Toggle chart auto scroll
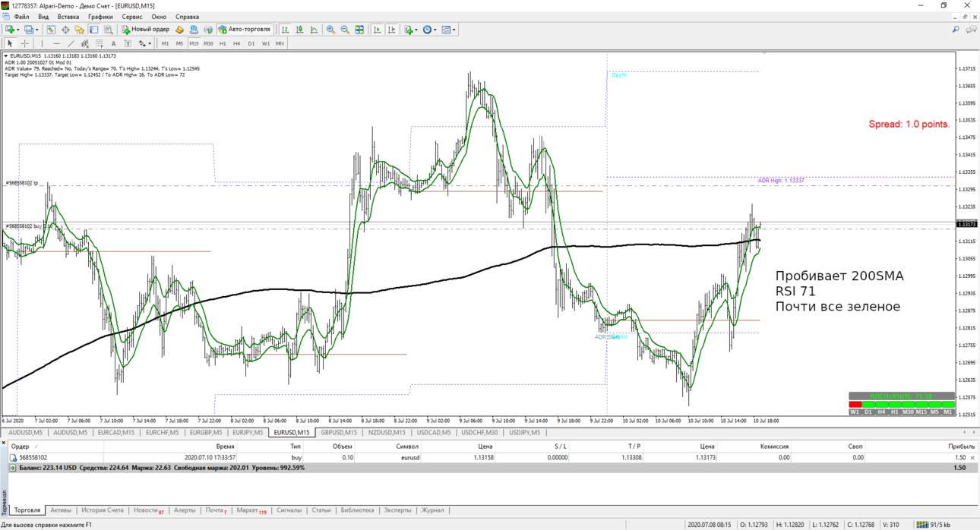Screen dimensions: 980x530 click(378, 30)
